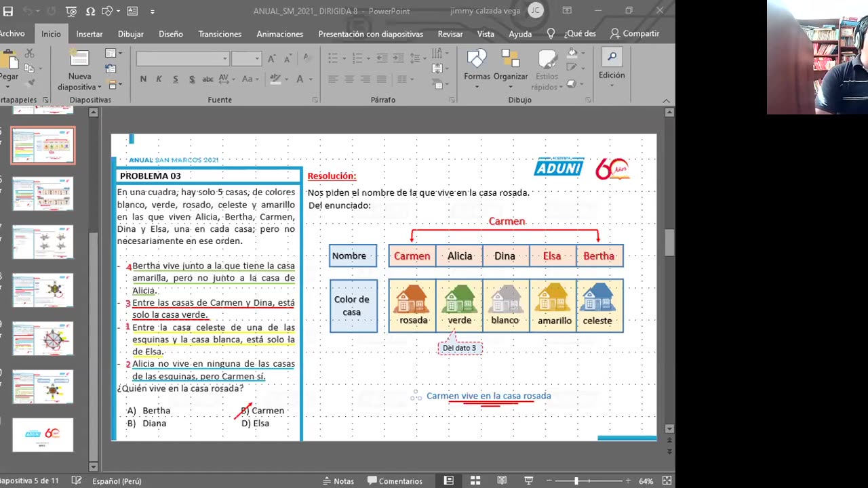Click the text box icon in the Quick Access toolbar
This screenshot has width=868, height=488.
click(132, 12)
